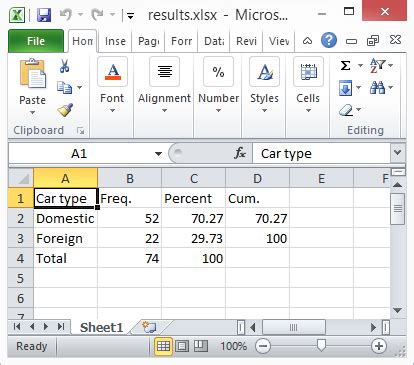
Task: Select the Insert ribbon tab
Action: coord(115,41)
